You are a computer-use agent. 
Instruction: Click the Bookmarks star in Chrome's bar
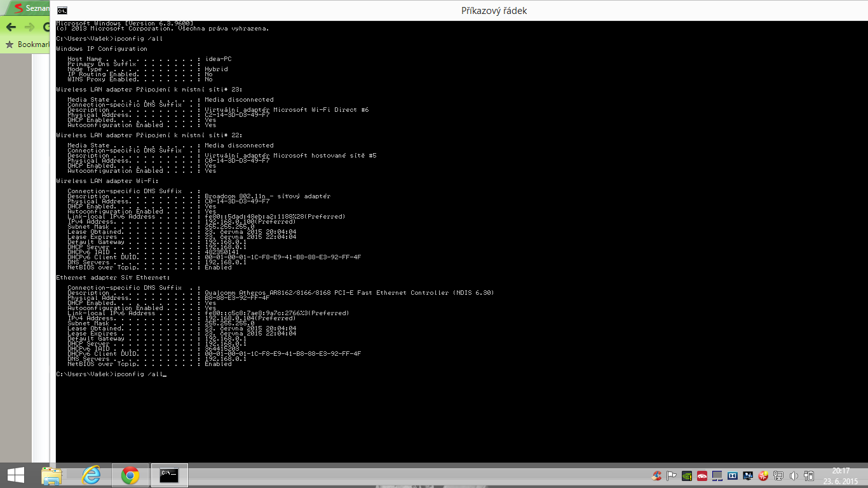[x=10, y=44]
